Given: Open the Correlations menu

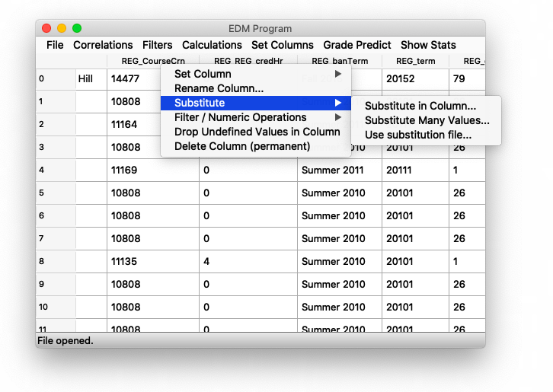Looking at the screenshot, I should tap(103, 45).
